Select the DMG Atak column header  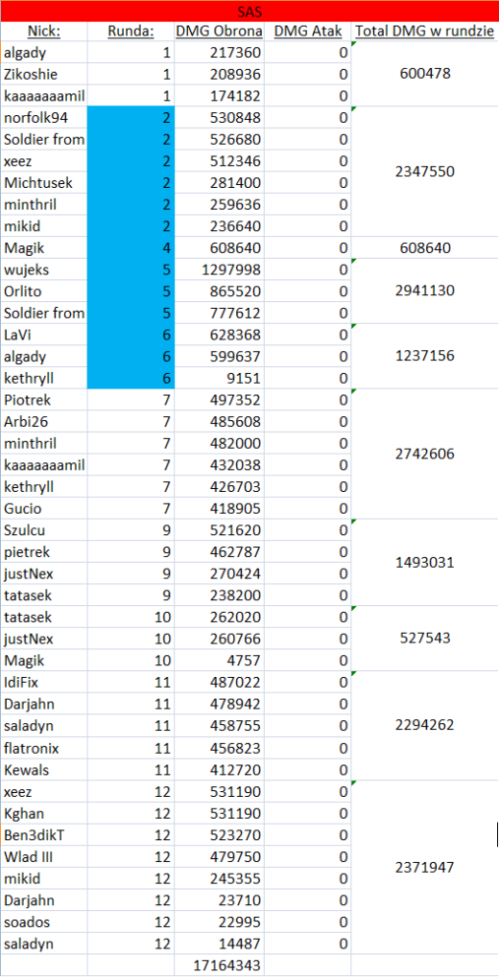(x=307, y=32)
